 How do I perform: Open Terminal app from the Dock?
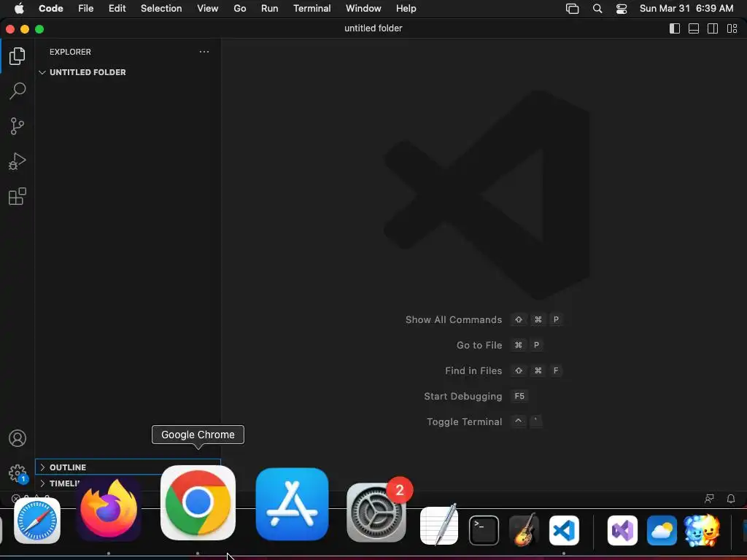click(x=484, y=530)
